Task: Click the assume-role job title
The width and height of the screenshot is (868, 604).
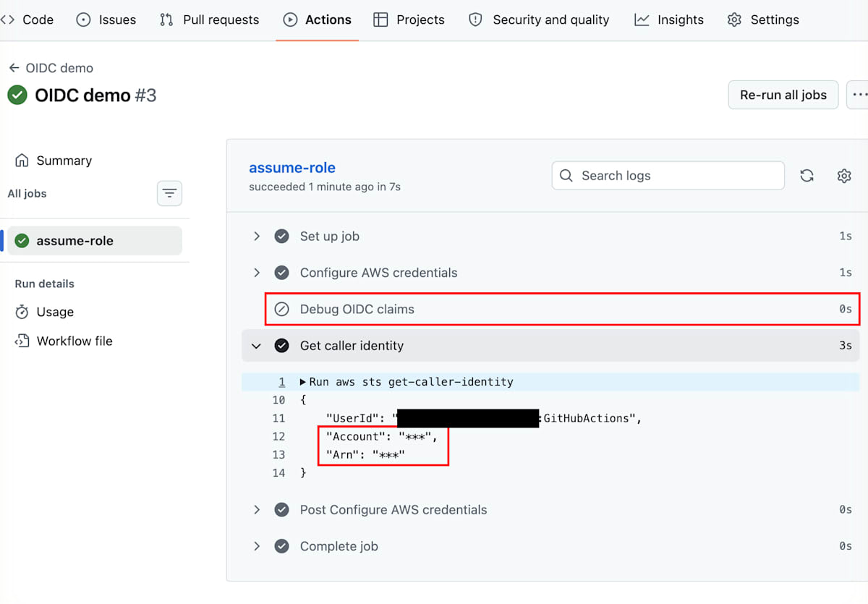Action: click(292, 168)
